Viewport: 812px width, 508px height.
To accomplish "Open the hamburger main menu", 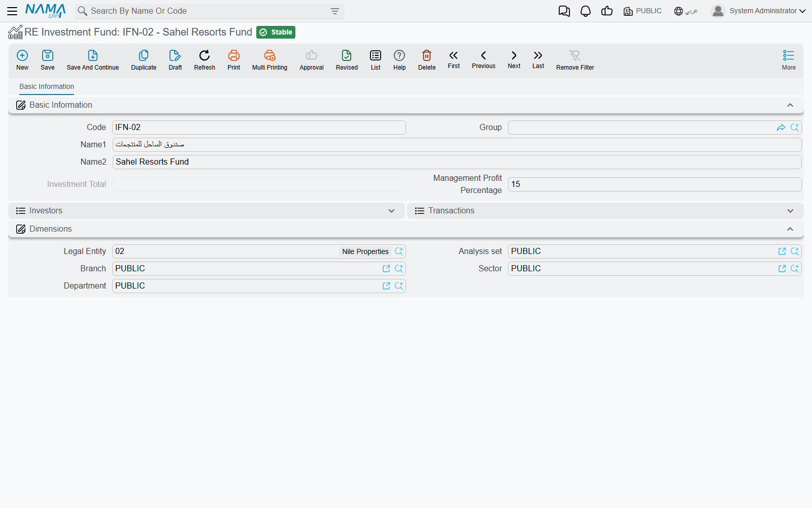I will pos(12,11).
